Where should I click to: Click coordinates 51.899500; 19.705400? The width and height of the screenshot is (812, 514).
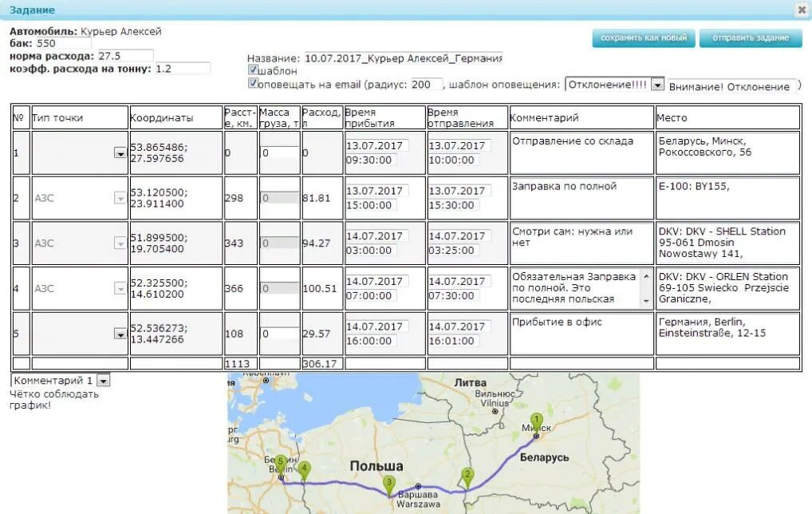[x=159, y=243]
